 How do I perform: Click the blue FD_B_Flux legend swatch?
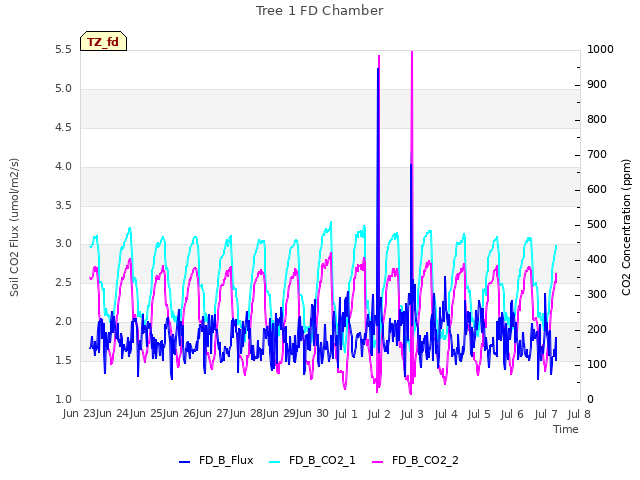[184, 462]
